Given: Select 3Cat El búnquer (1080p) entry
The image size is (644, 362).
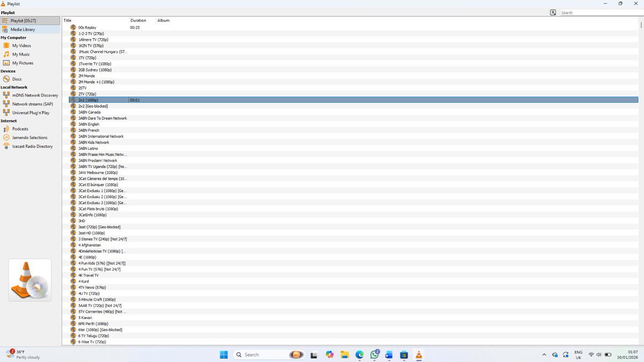Looking at the screenshot, I should 99,185.
